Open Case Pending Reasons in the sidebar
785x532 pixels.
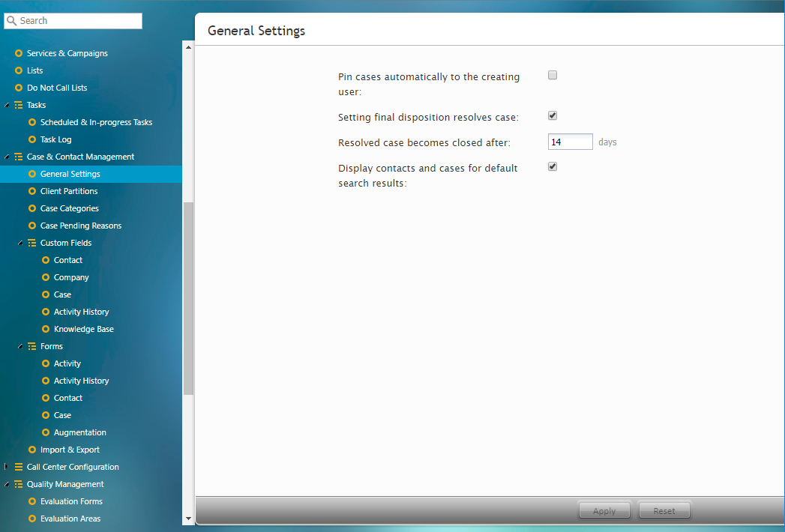pos(81,226)
